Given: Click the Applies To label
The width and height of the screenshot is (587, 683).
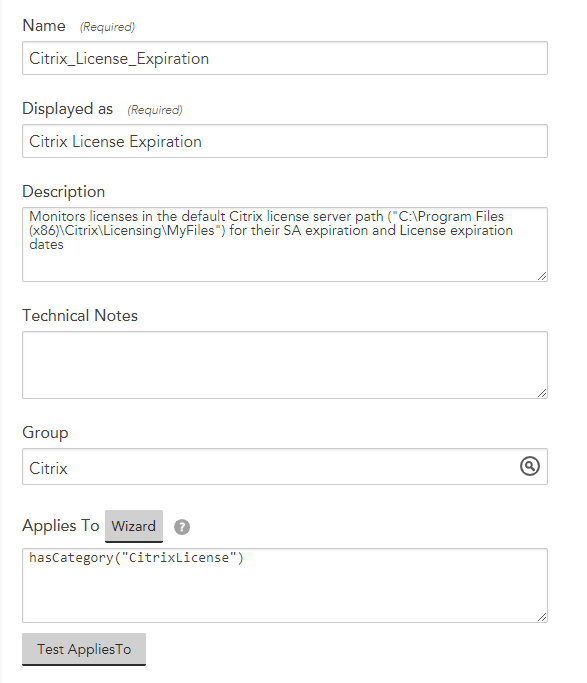Looking at the screenshot, I should [x=61, y=525].
